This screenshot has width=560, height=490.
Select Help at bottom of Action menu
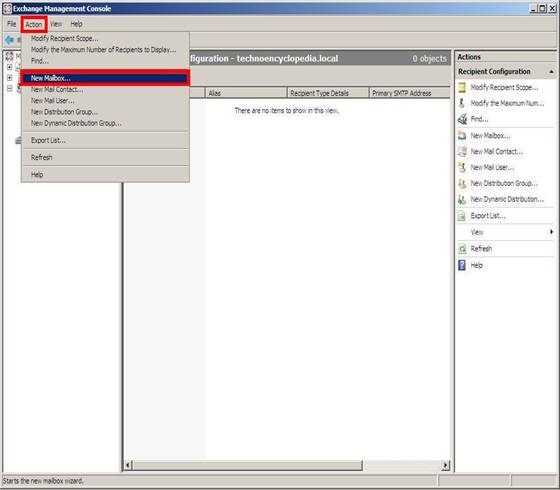click(x=105, y=175)
